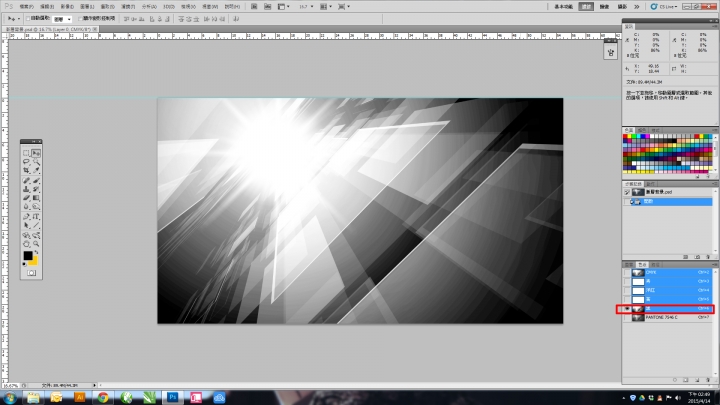Screen dimensions: 720x405
Task: Select the Lasso tool
Action: click(27, 162)
